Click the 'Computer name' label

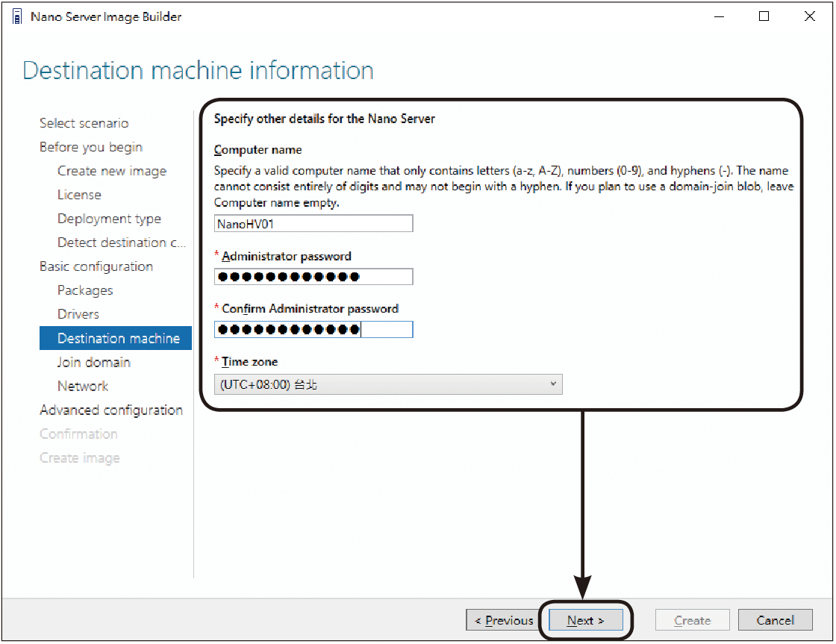click(x=258, y=150)
